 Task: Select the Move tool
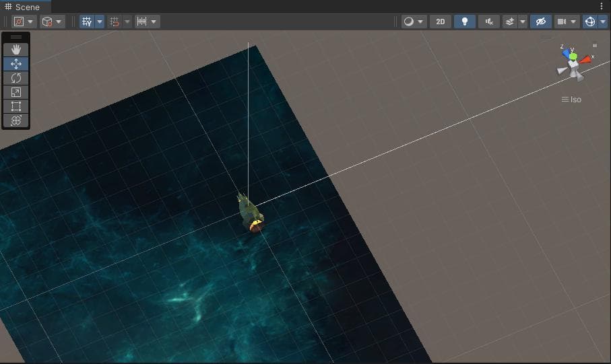tap(16, 64)
